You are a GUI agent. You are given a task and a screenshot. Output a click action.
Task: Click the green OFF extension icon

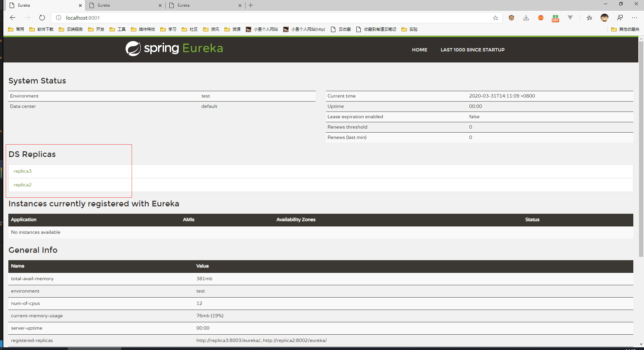tap(555, 18)
